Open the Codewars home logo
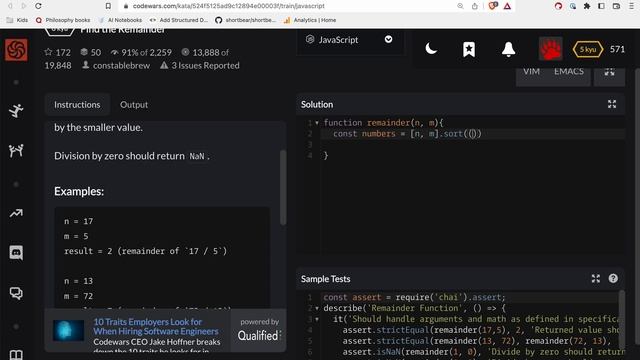640x360 pixels. click(16, 50)
